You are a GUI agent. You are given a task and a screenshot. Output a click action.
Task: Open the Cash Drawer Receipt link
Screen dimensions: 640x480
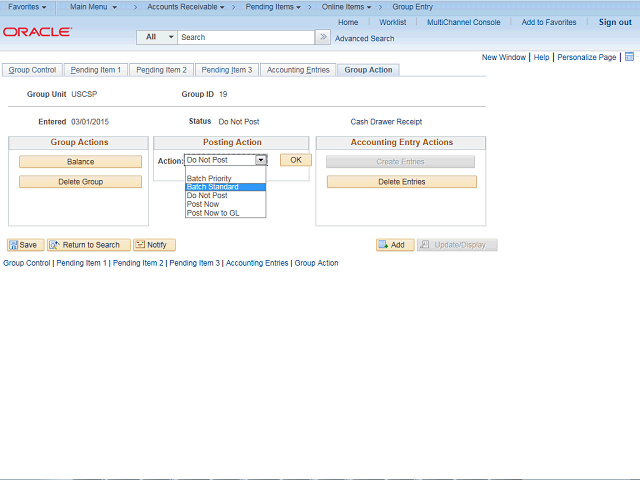[386, 122]
